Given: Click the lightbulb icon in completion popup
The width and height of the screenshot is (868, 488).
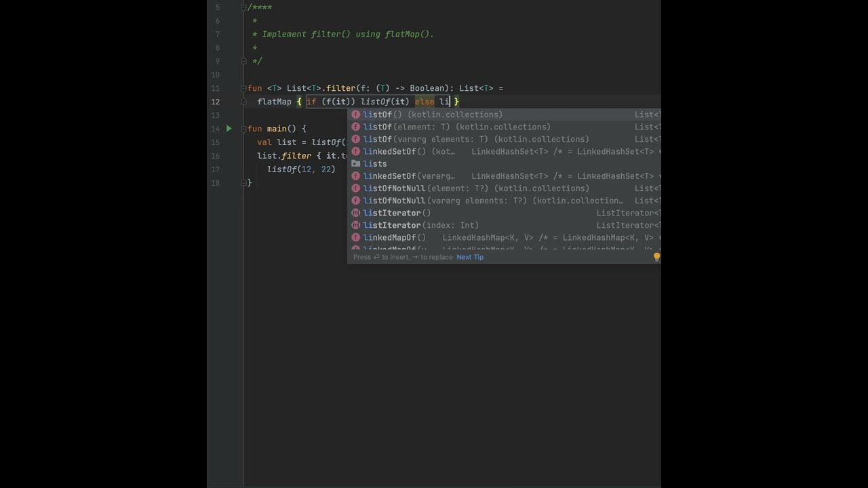Looking at the screenshot, I should pos(656,257).
